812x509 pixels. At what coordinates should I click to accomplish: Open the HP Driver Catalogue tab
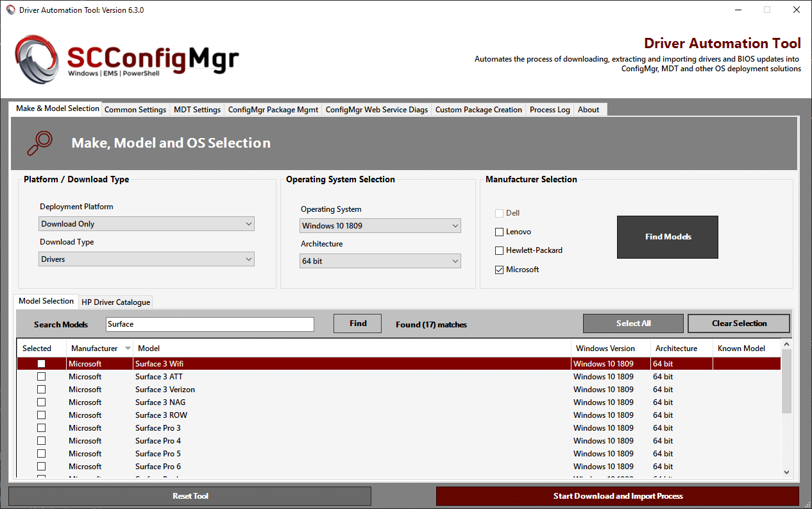click(115, 302)
